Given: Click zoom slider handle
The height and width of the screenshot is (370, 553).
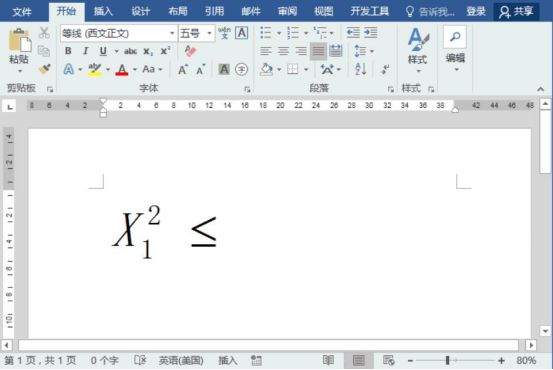Looking at the screenshot, I should tap(447, 360).
